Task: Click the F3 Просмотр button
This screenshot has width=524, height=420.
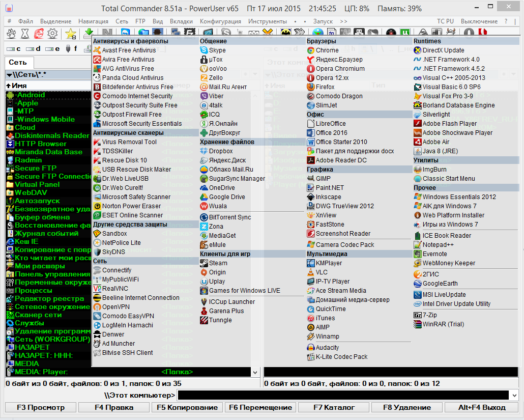Action: (41, 408)
